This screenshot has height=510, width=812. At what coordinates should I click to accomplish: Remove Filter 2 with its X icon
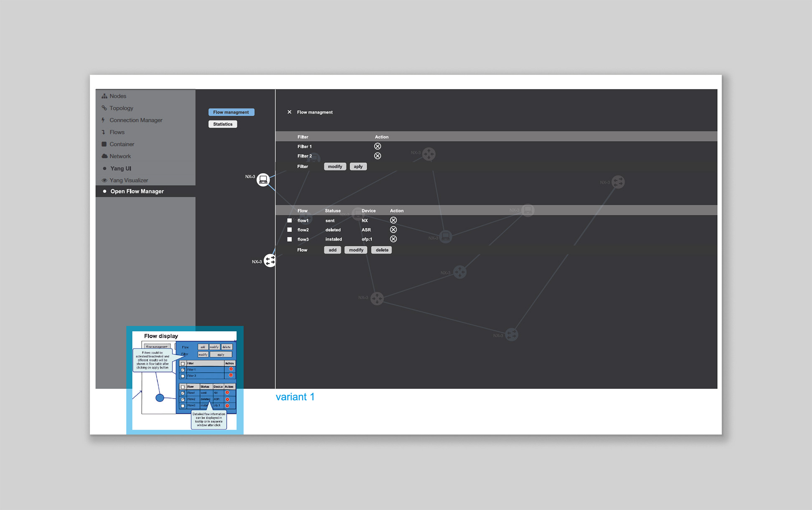click(378, 156)
